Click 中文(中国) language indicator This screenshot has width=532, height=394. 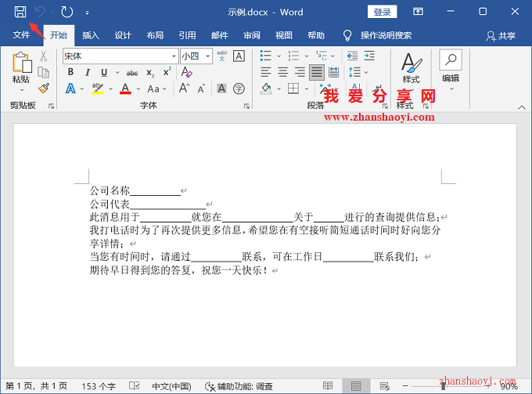171,386
